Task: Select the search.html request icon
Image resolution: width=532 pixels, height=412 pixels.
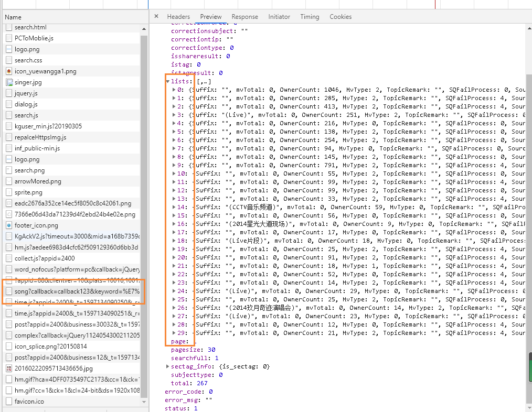Action: click(9, 27)
